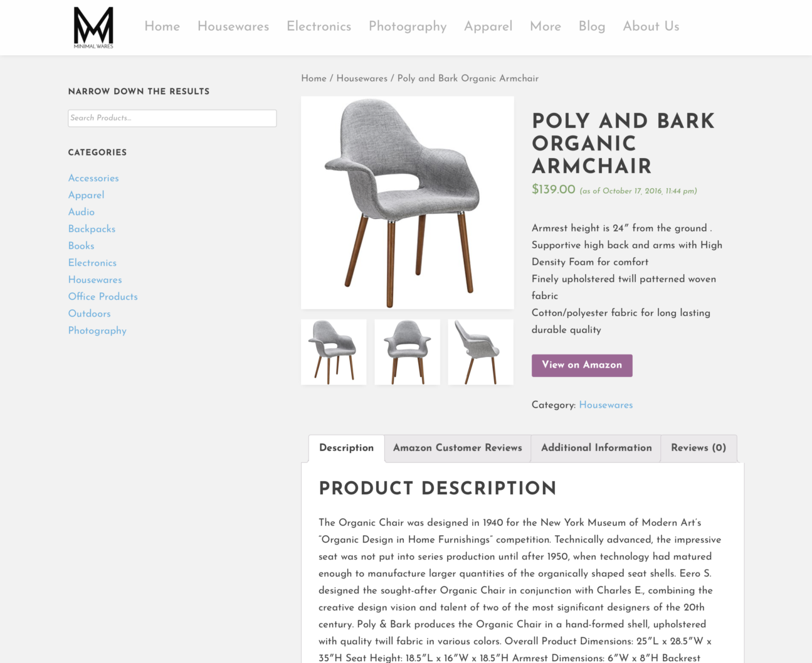Open the Housewares menu item
This screenshot has width=812, height=663.
(233, 26)
